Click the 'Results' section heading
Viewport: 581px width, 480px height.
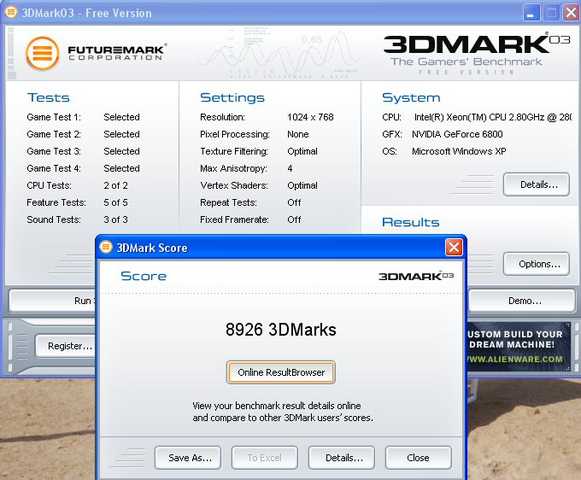(411, 222)
